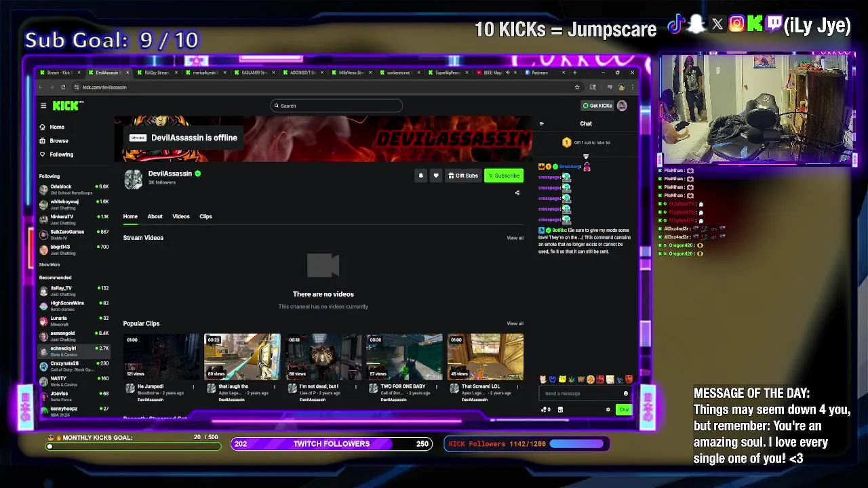Open Browse in the Kick sidebar
Viewport: 868px width, 488px height.
tap(54, 140)
